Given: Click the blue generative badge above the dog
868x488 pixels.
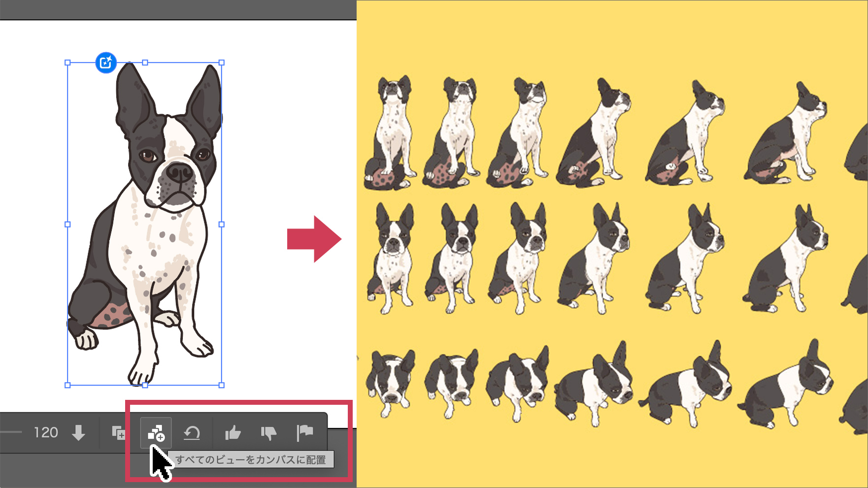Looking at the screenshot, I should pos(106,63).
